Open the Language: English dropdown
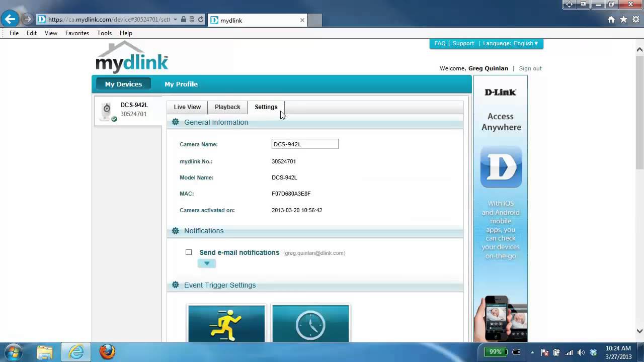644x362 pixels. pos(511,43)
